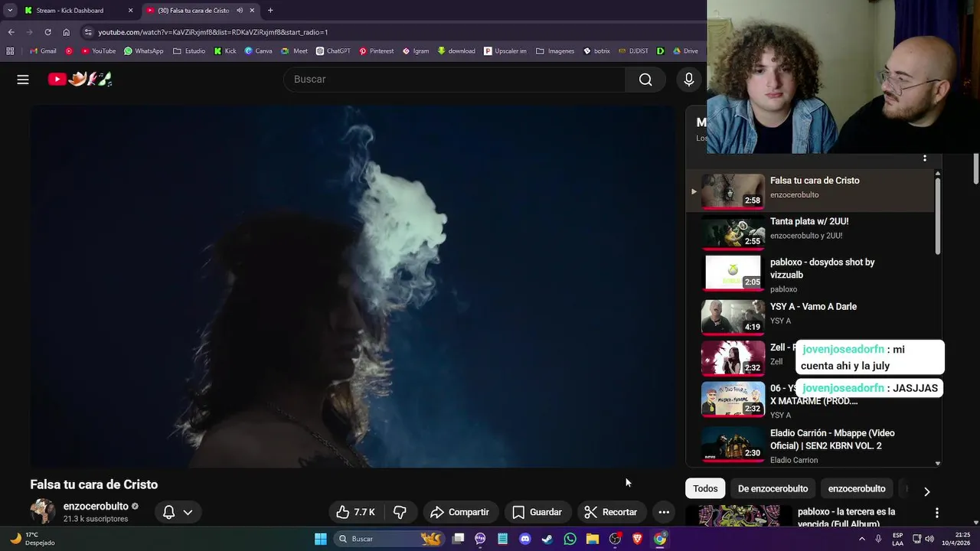
Task: Focus the Buscar search field
Action: pyautogui.click(x=455, y=80)
